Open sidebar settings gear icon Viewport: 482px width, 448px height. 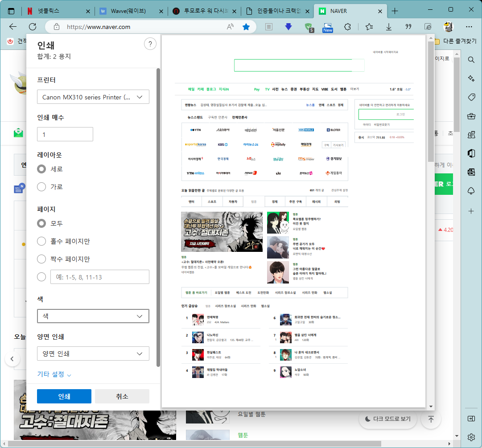coord(471,437)
